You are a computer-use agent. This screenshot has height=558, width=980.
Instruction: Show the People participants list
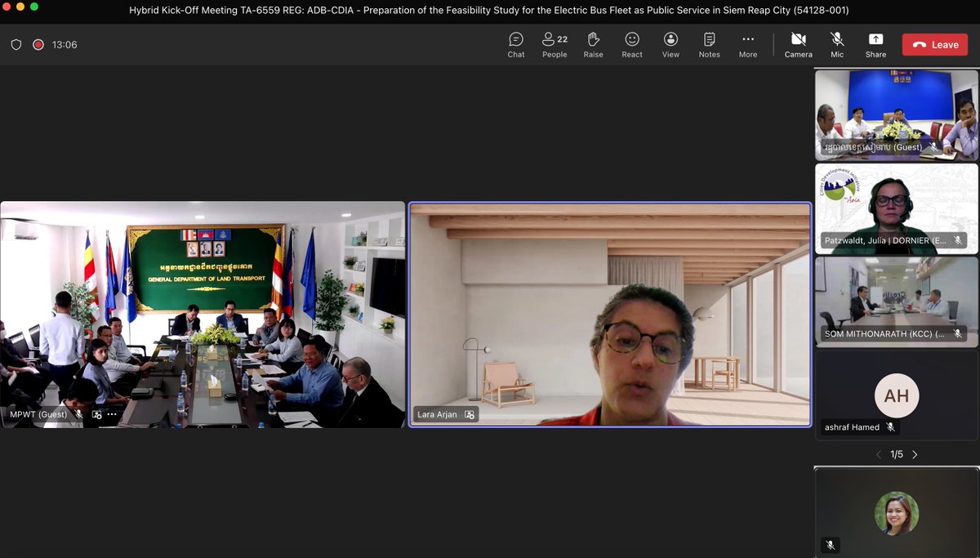click(x=555, y=45)
